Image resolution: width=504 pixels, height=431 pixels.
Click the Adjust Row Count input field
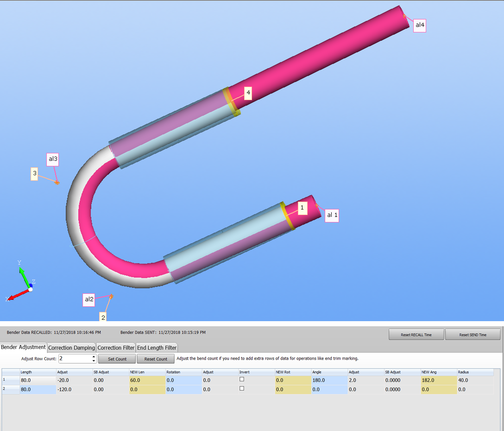74,359
